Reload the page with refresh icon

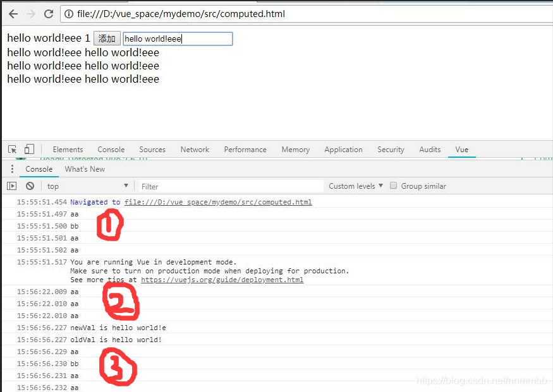point(49,14)
